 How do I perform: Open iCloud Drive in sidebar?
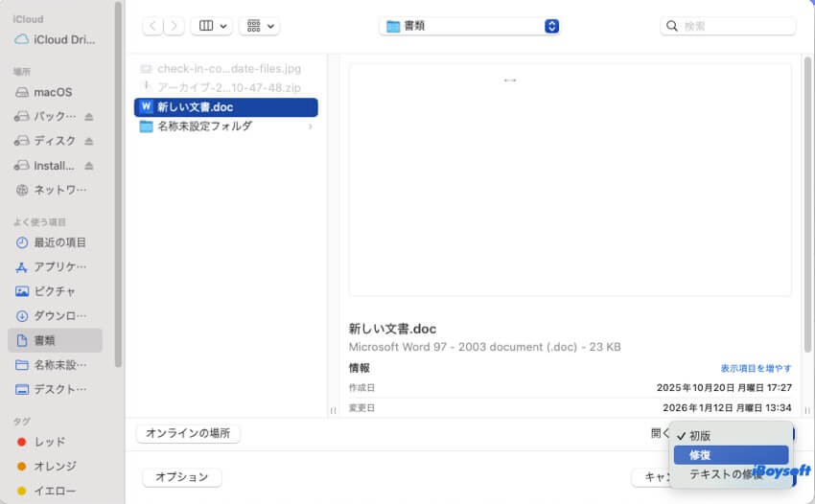click(x=55, y=39)
